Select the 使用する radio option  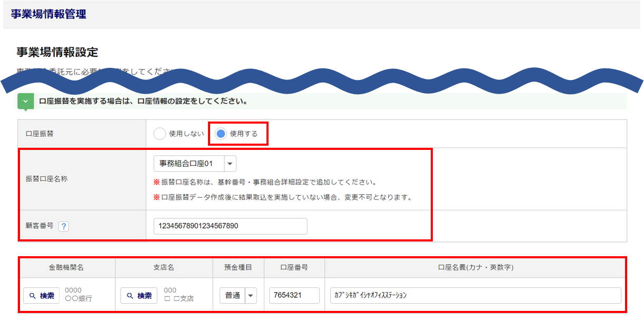click(x=221, y=134)
